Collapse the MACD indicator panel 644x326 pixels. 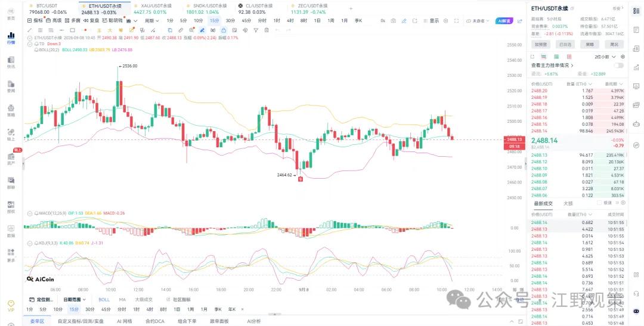30,213
